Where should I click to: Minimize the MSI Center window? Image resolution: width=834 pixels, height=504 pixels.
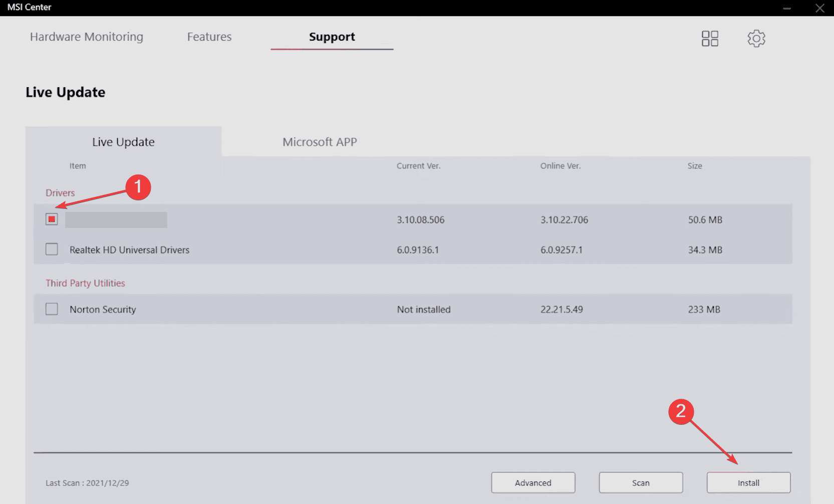pyautogui.click(x=787, y=8)
